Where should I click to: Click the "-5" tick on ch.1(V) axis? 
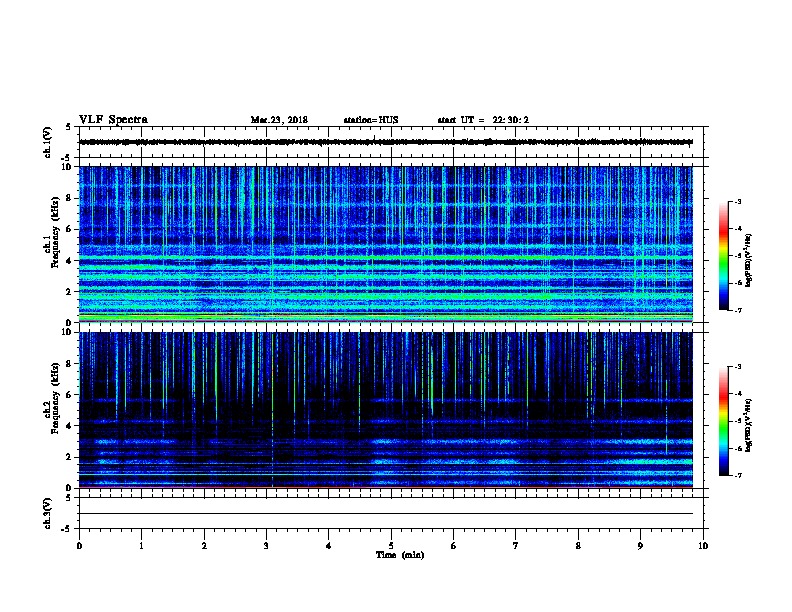pos(67,159)
